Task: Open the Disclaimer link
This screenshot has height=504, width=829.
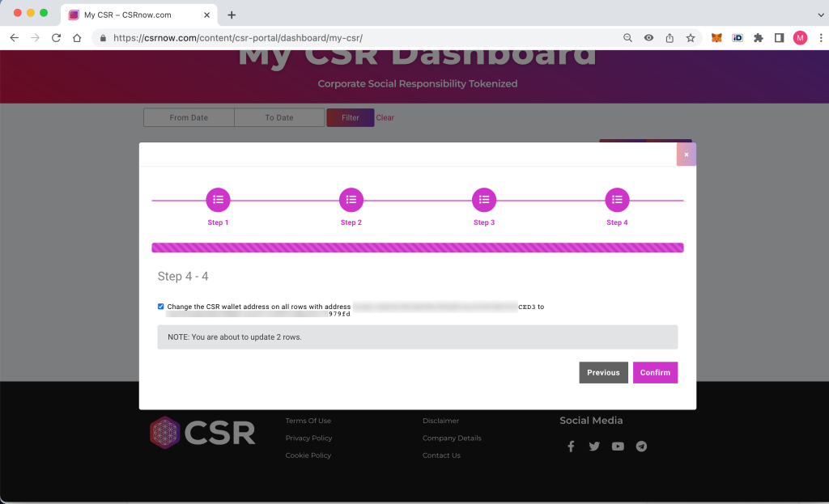Action: [x=440, y=421]
